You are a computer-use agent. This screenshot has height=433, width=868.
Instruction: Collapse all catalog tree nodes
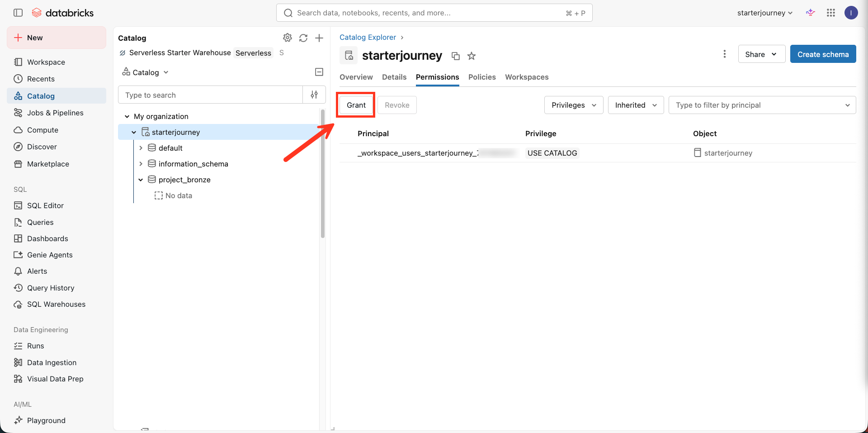[x=319, y=72]
